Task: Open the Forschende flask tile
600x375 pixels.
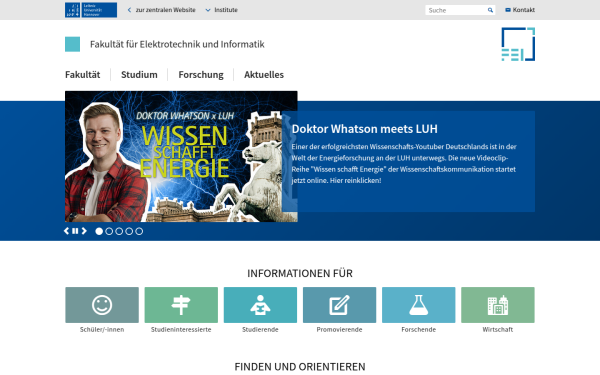Action: [x=419, y=305]
